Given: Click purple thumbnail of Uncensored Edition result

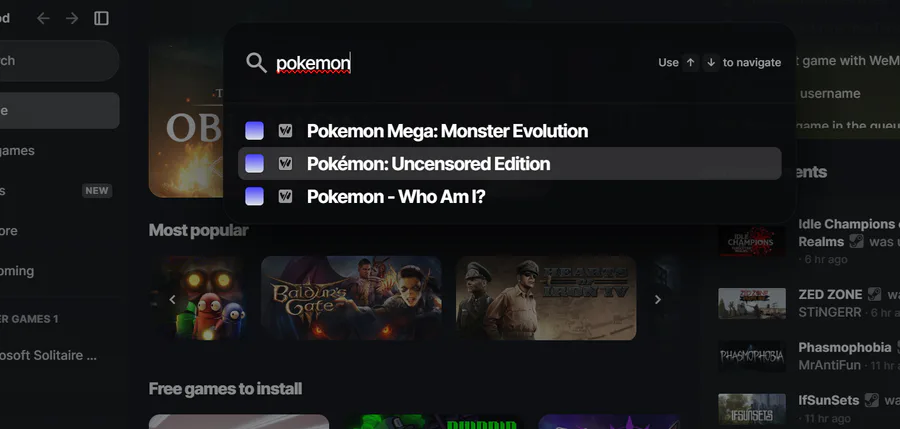Looking at the screenshot, I should point(254,164).
